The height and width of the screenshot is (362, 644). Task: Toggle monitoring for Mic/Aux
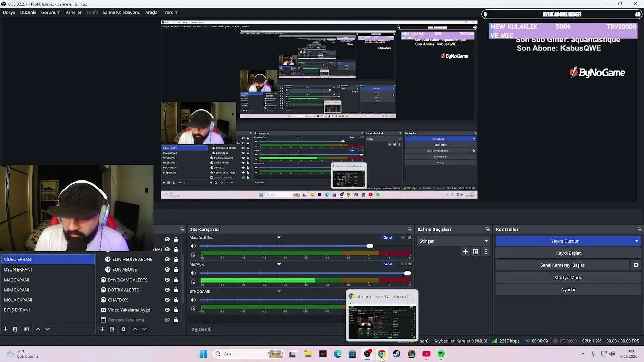click(x=193, y=282)
